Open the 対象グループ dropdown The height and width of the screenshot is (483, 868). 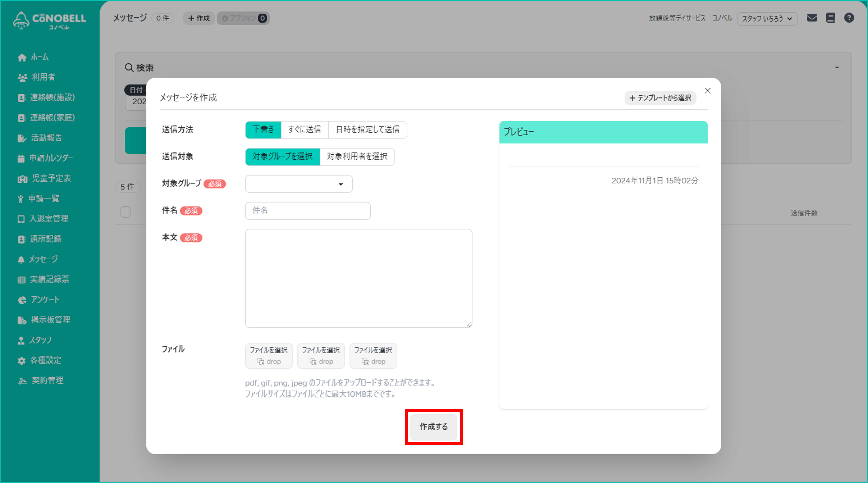[x=299, y=184]
